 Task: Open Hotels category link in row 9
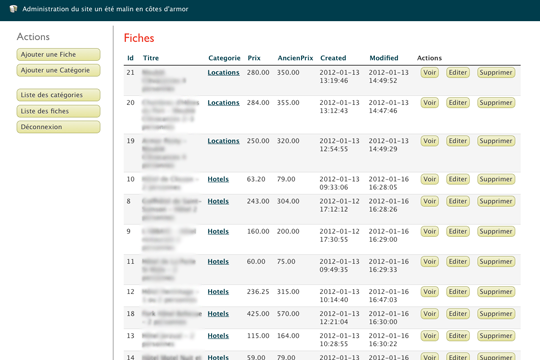pos(218,232)
